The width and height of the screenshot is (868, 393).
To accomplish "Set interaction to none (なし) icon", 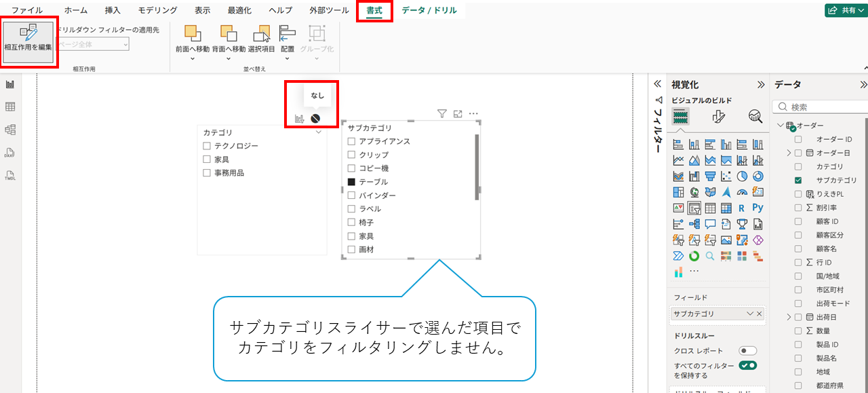I will coord(315,118).
